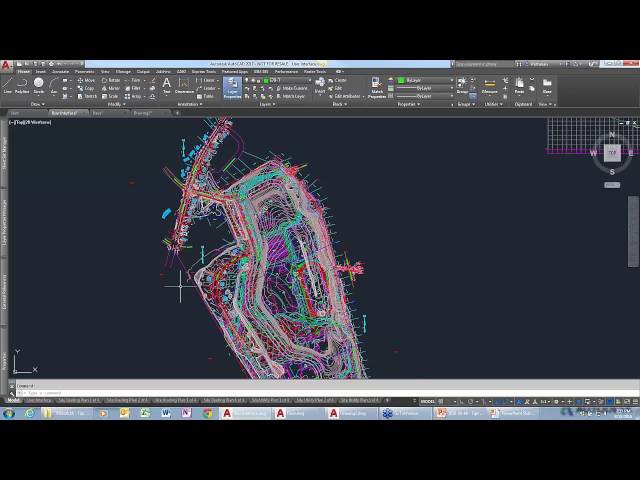Viewport: 640px width, 480px height.
Task: Switch to the Insert ribbon tab
Action: 41,72
